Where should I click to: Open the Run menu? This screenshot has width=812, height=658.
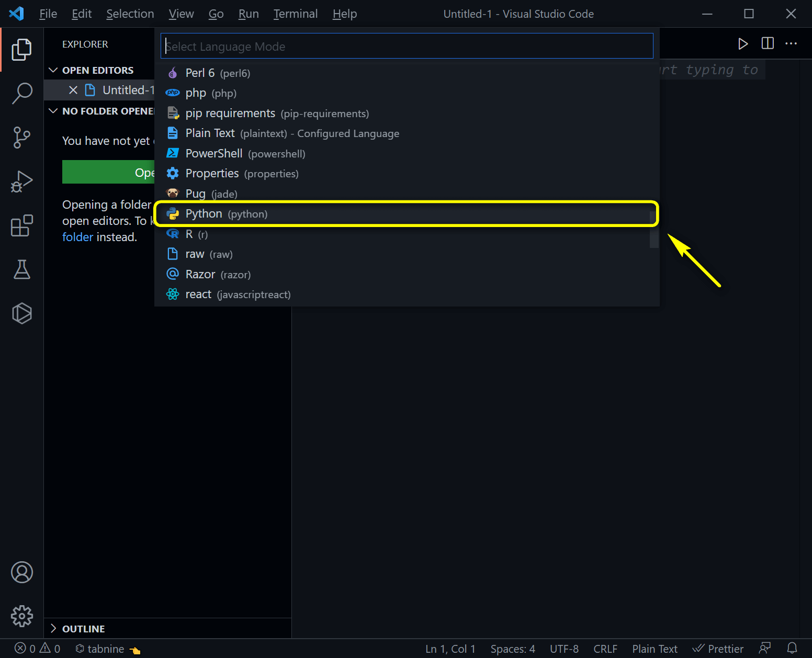[x=249, y=14]
